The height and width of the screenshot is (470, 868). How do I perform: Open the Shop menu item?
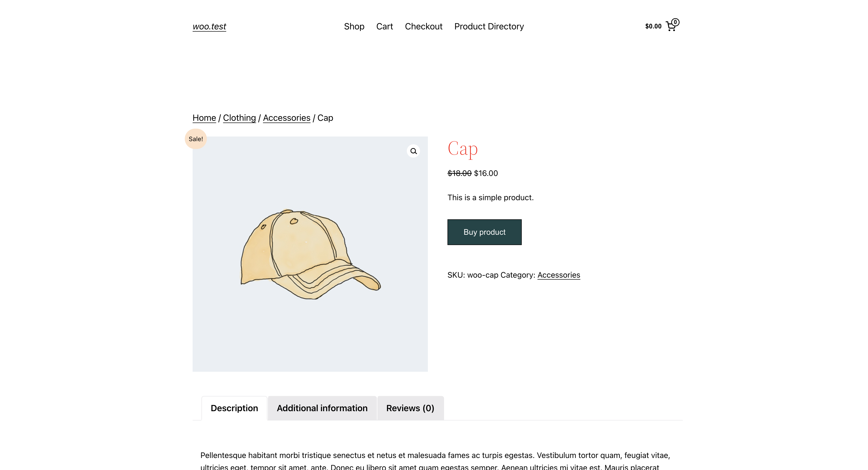pos(354,26)
